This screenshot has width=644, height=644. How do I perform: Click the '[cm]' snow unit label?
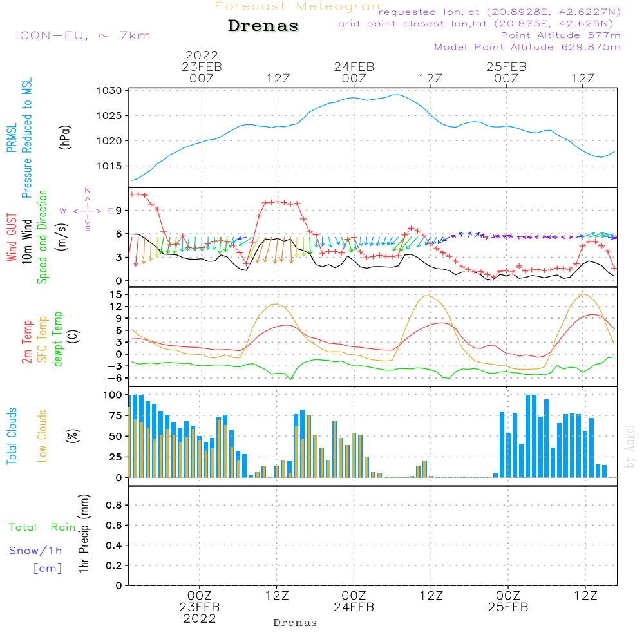(48, 569)
